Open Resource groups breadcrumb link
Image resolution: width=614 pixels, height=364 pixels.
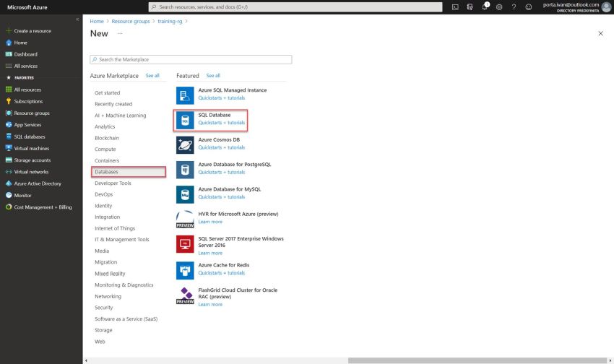[131, 21]
